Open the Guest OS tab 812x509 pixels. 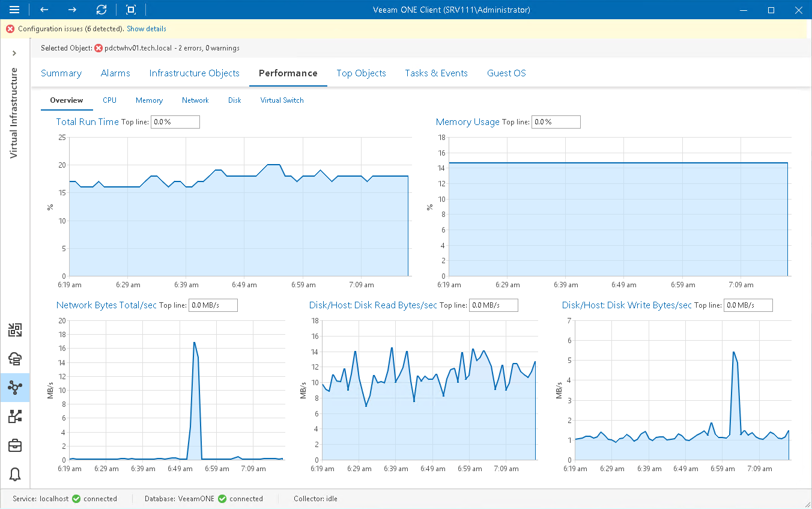(x=506, y=73)
